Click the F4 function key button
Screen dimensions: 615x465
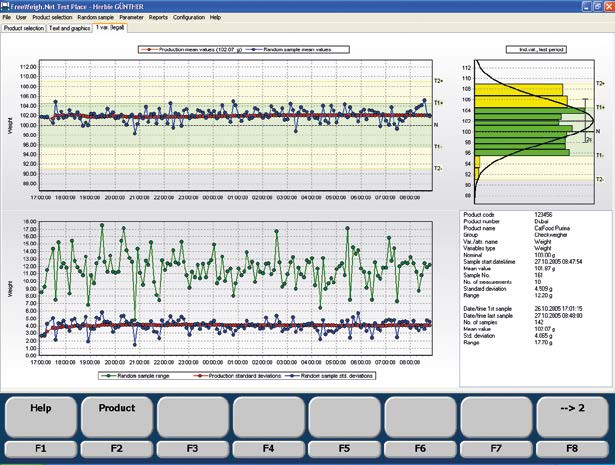point(269,449)
